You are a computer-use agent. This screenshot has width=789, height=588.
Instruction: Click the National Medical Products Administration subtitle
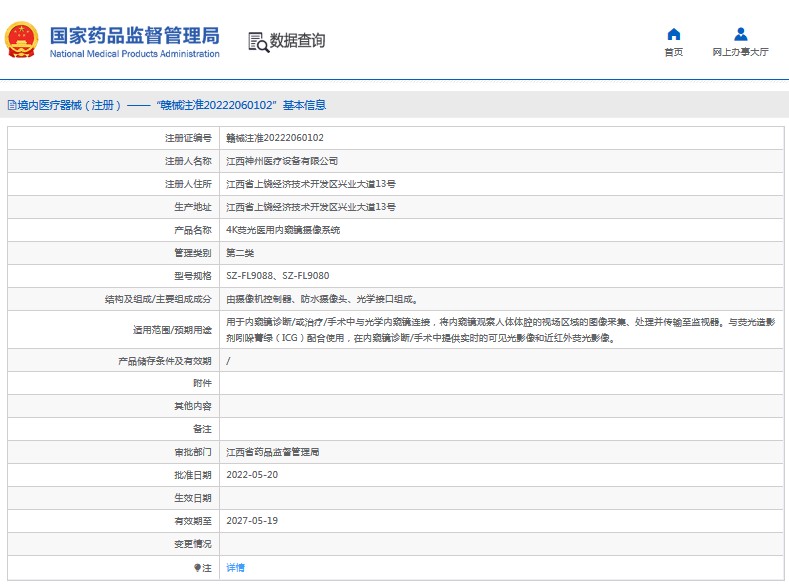(134, 54)
